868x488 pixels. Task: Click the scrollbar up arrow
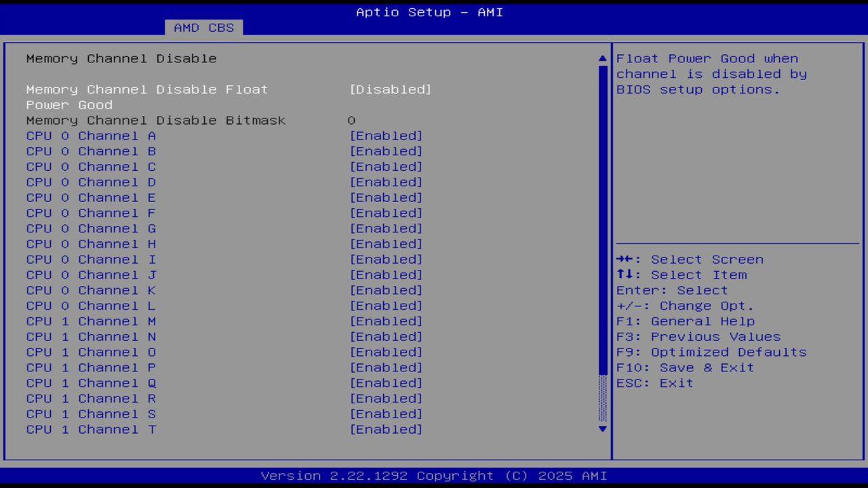click(x=602, y=59)
